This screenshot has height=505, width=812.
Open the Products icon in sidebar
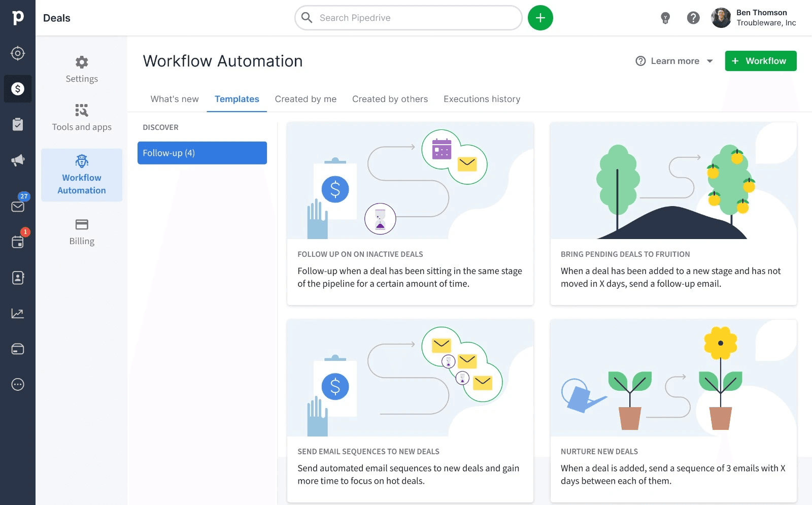pyautogui.click(x=18, y=349)
